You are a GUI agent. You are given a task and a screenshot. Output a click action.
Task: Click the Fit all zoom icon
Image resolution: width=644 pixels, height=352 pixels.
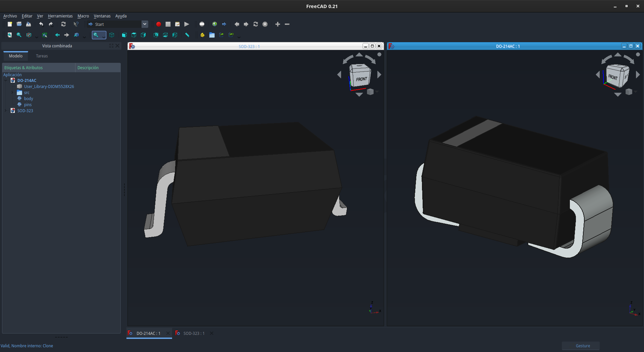click(10, 35)
